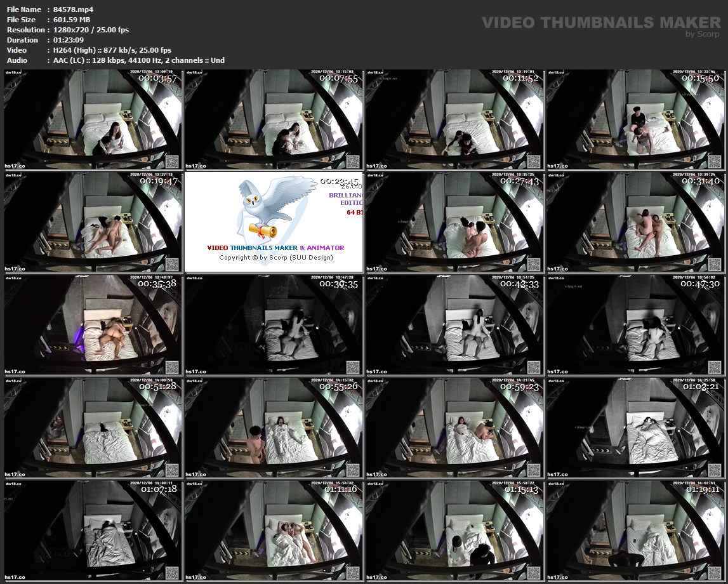
Task: Click the video codec line H264 (High)
Action: [112, 50]
